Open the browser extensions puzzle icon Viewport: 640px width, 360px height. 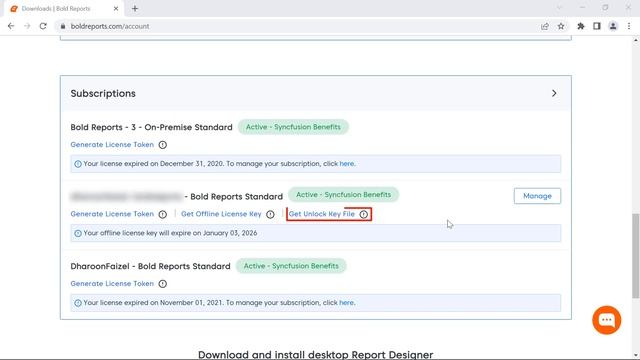(x=580, y=26)
